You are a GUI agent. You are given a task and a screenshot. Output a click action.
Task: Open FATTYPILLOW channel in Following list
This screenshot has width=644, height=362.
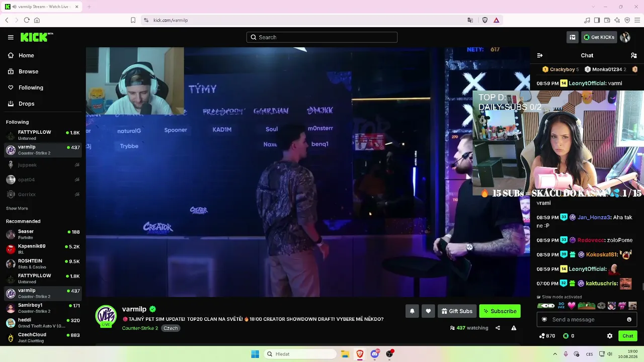click(43, 135)
